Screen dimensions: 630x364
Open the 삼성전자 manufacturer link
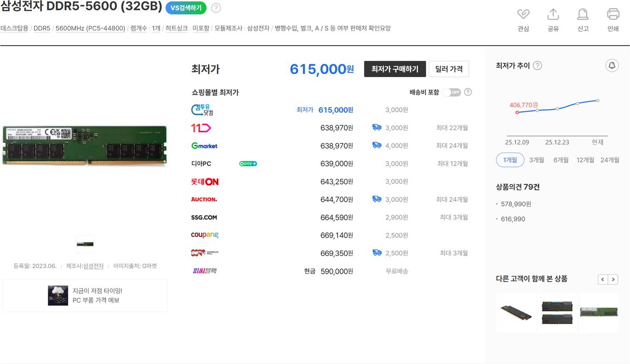(x=93, y=266)
